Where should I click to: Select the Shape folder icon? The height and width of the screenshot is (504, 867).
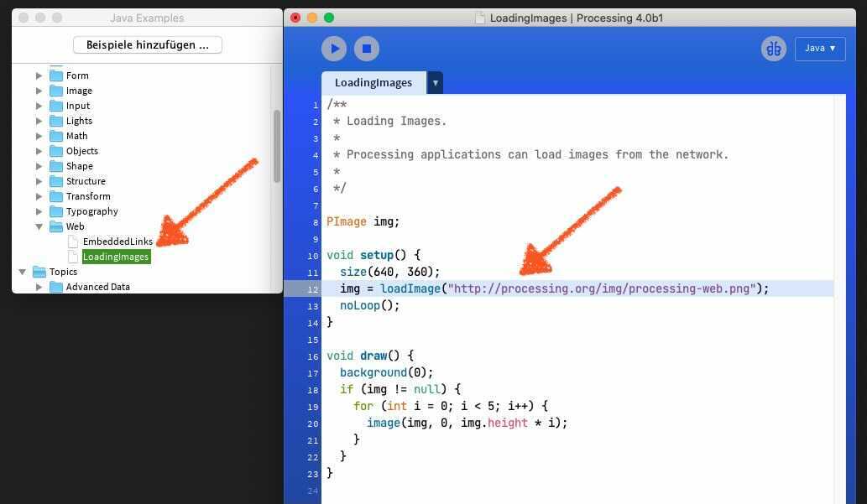click(x=56, y=165)
